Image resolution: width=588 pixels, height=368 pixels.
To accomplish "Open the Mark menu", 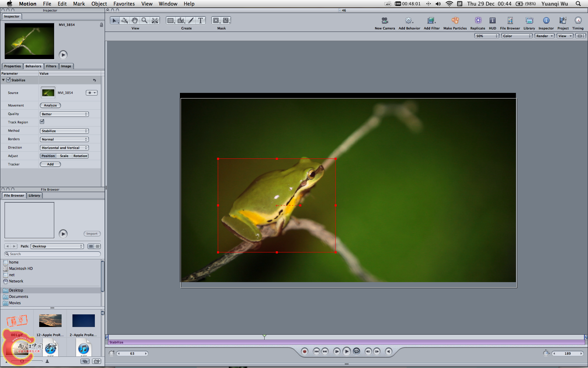I will pos(79,4).
